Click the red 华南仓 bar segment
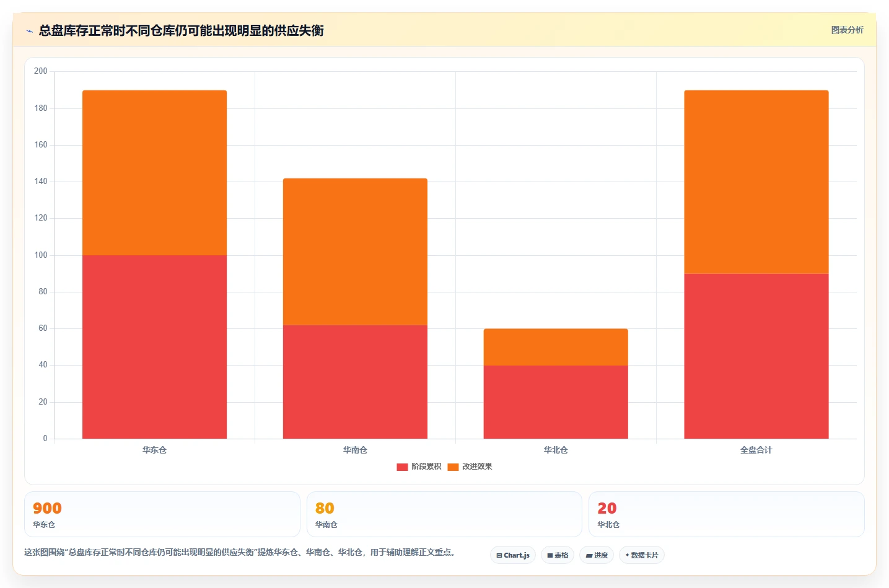The image size is (889, 588). 355,382
